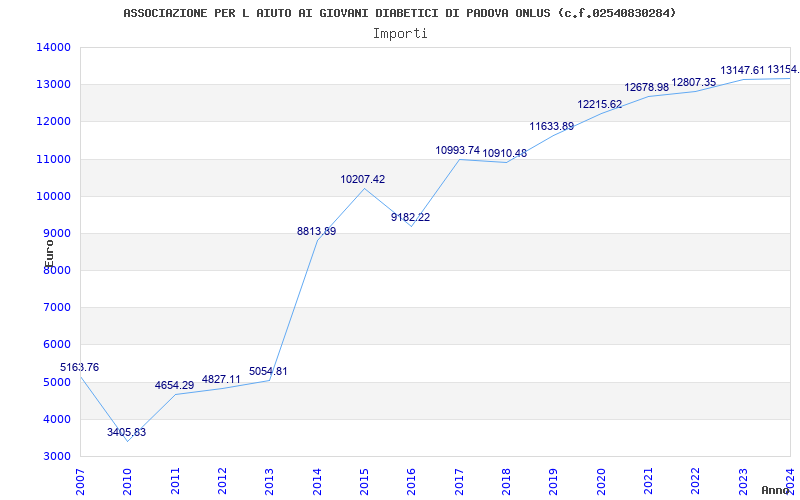Image resolution: width=800 pixels, height=500 pixels.
Task: Click the x-axis year 2014
Action: point(317,481)
